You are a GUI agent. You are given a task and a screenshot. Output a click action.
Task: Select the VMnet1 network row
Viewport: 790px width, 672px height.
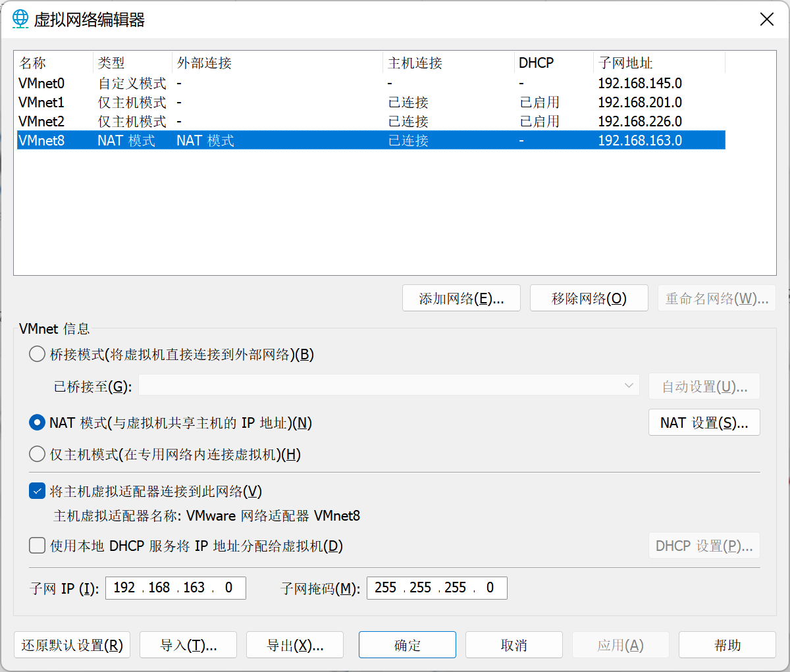tap(371, 103)
